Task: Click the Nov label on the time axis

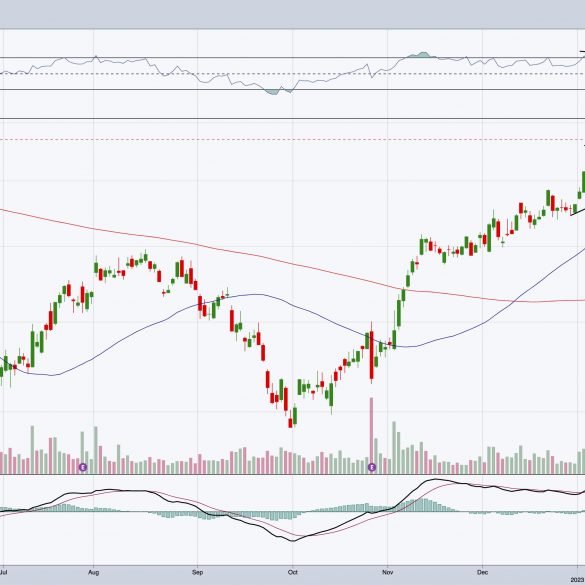Action: point(388,572)
